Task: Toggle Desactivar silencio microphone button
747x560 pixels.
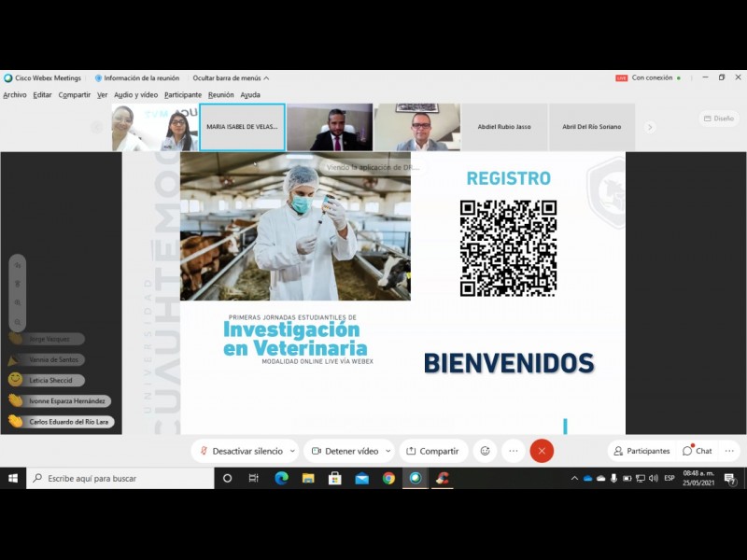Action: 241,451
